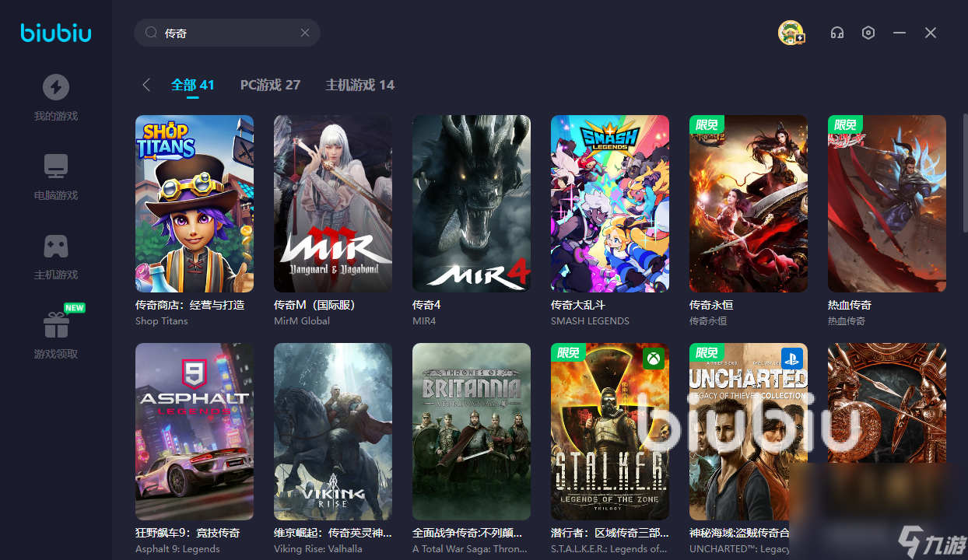Open the MIR M Vanguard & Vagabond cover
968x560 pixels.
click(x=333, y=204)
